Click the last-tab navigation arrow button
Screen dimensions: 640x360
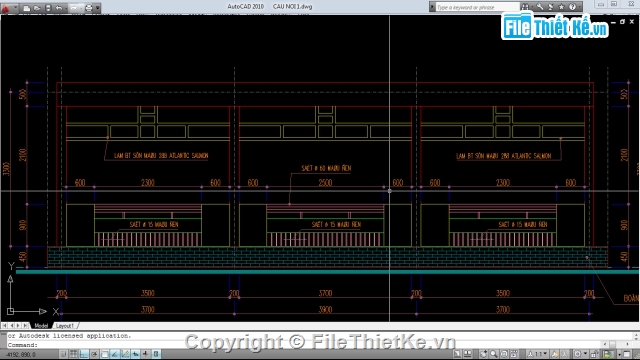pos(25,326)
